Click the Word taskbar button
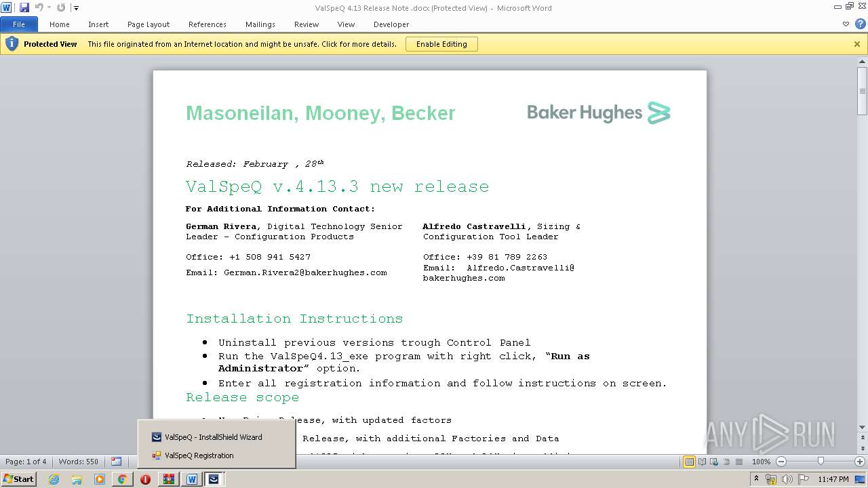868x488 pixels. (x=192, y=479)
